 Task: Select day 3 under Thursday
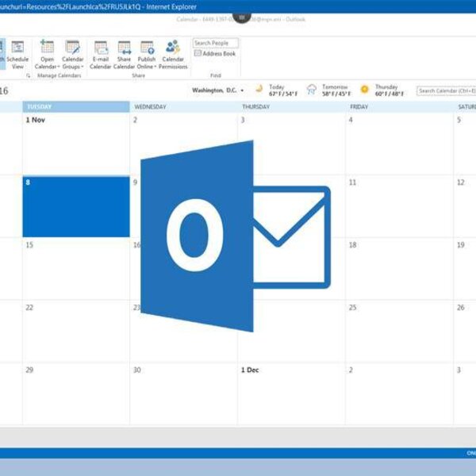[291, 144]
